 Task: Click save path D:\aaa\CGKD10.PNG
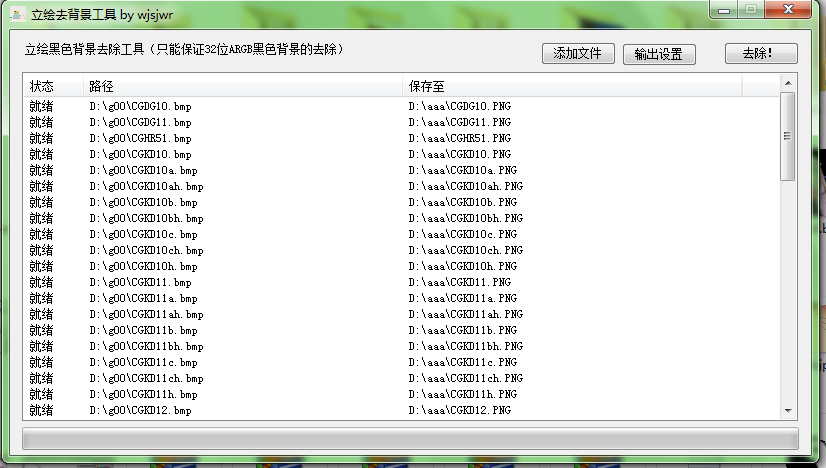coord(459,154)
